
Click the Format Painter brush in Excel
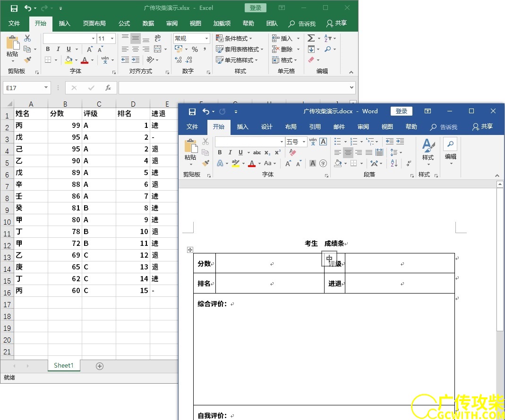[27, 60]
